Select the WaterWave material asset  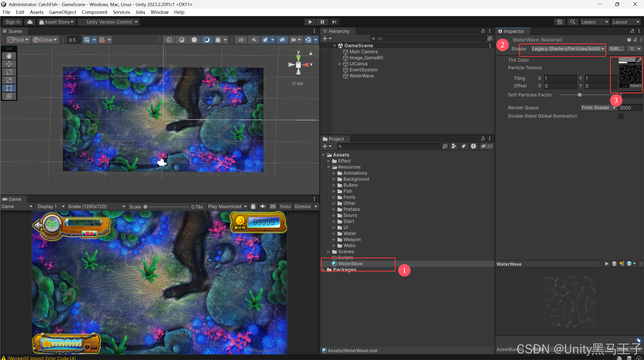[350, 264]
